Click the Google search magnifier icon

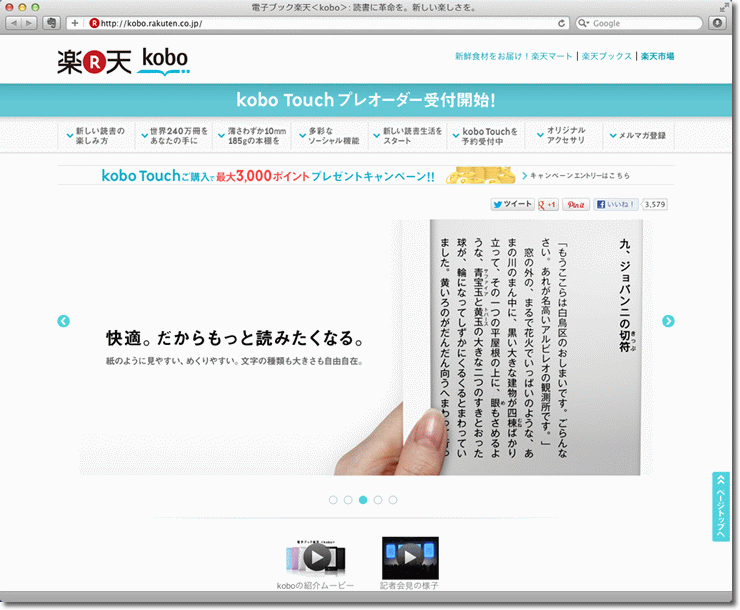[583, 23]
